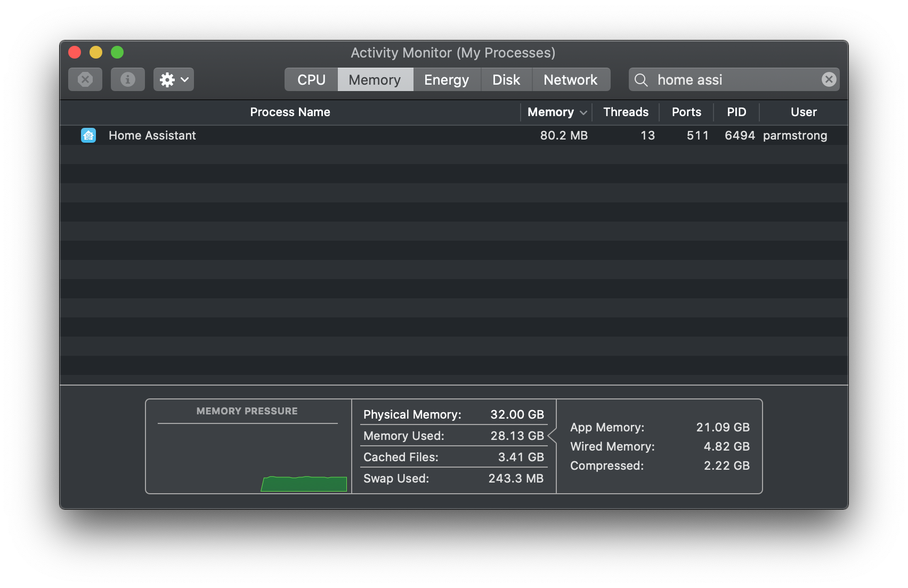Screen dimensions: 908x588
Task: Show the Network tab
Action: 571,79
